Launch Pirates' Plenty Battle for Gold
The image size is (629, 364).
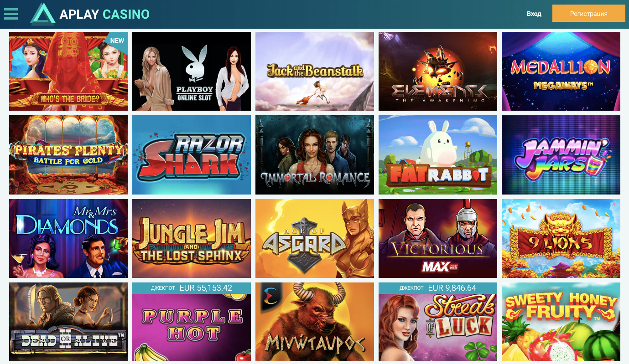coord(68,155)
